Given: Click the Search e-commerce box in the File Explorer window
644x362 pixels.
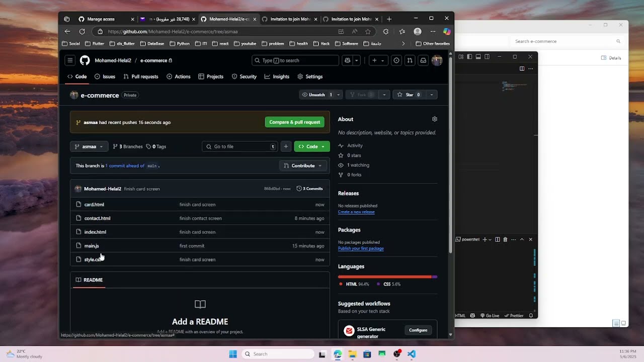Looking at the screenshot, I should point(568,41).
